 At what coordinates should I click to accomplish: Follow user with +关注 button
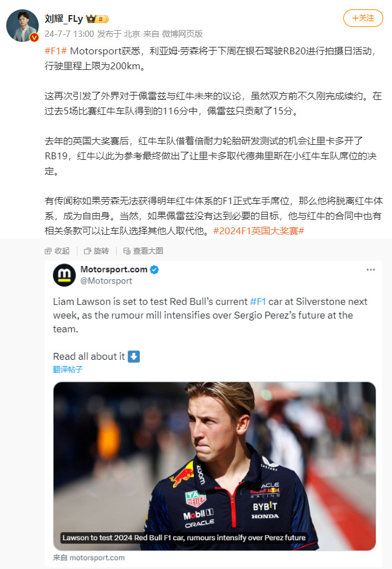point(363,18)
